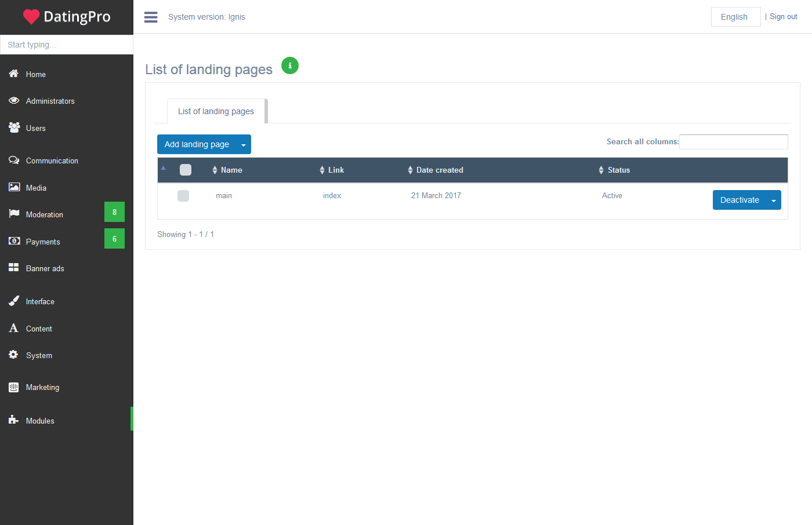Open the English language selector
Viewport: 812px width, 525px height.
pos(735,17)
